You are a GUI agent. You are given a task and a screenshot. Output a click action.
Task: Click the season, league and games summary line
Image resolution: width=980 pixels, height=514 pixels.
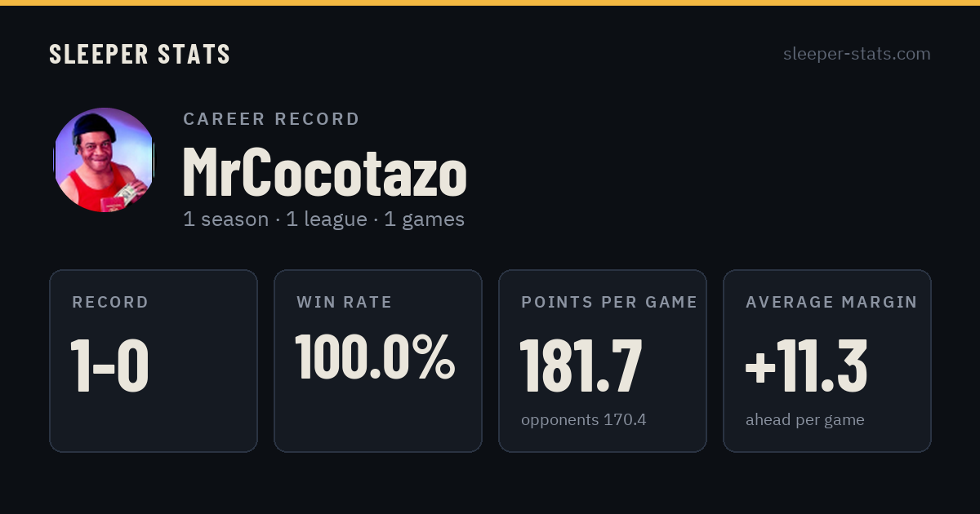(323, 219)
